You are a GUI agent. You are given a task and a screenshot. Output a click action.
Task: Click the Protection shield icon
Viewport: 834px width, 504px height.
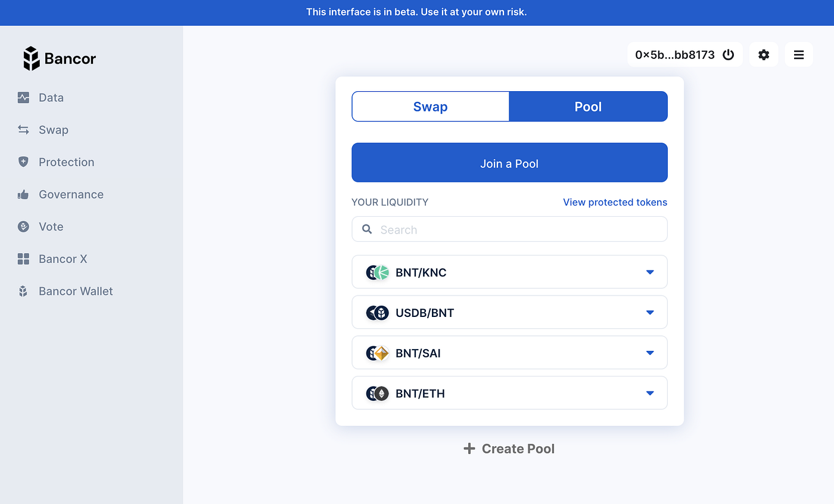(x=23, y=162)
